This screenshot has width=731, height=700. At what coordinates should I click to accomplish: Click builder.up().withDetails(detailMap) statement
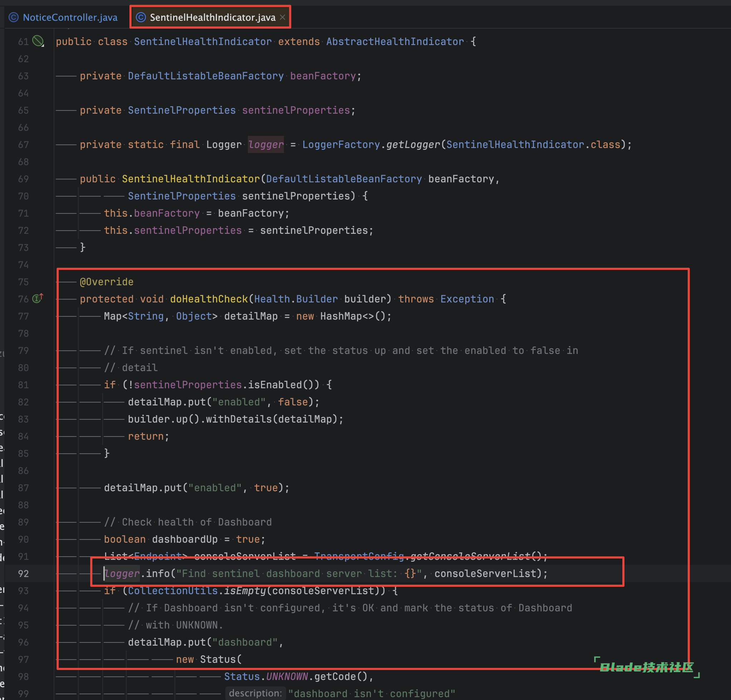[236, 419]
